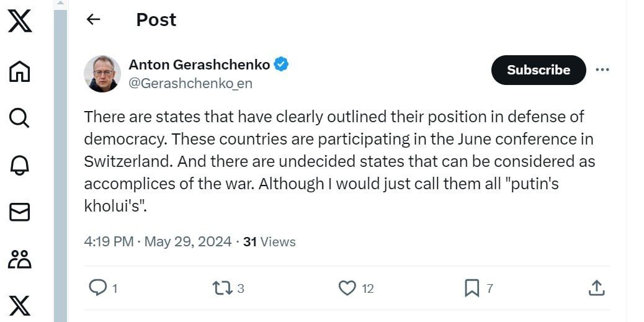Image resolution: width=644 pixels, height=322 pixels.
Task: Open Communities people icon
Action: pos(20,259)
